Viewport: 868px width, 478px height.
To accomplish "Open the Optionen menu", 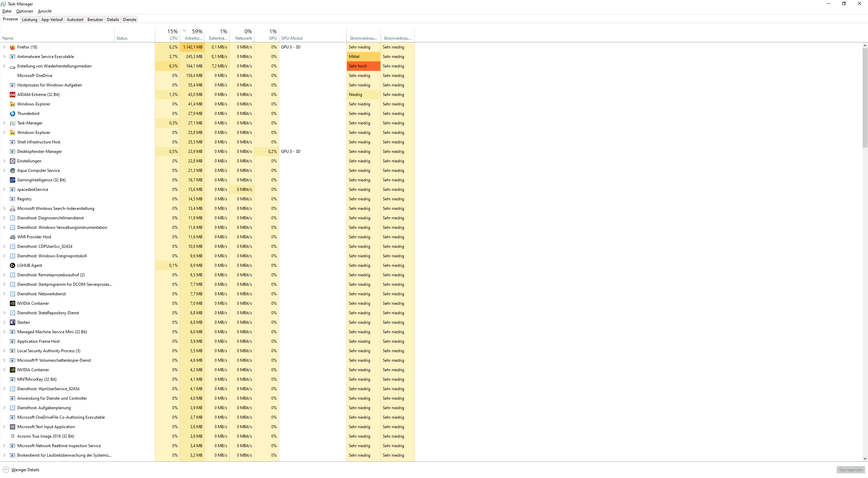I will (x=25, y=11).
